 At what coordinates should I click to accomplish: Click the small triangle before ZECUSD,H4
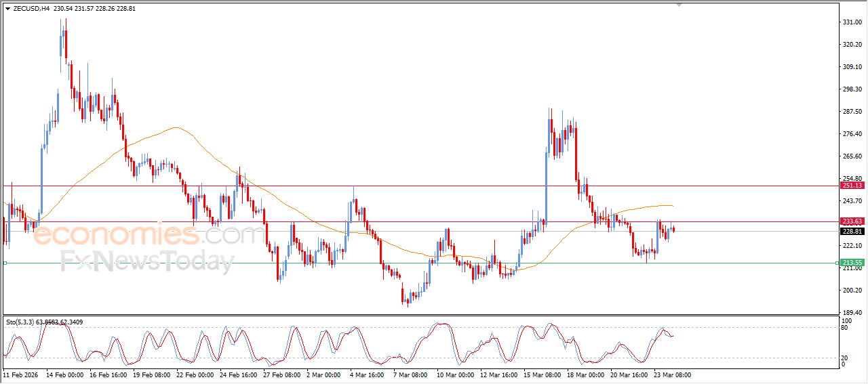point(7,9)
